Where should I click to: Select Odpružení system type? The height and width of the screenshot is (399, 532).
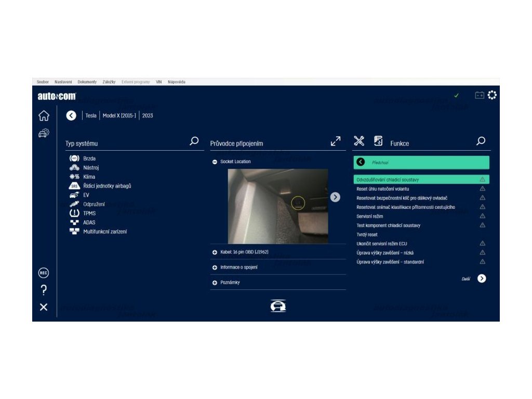pos(94,204)
